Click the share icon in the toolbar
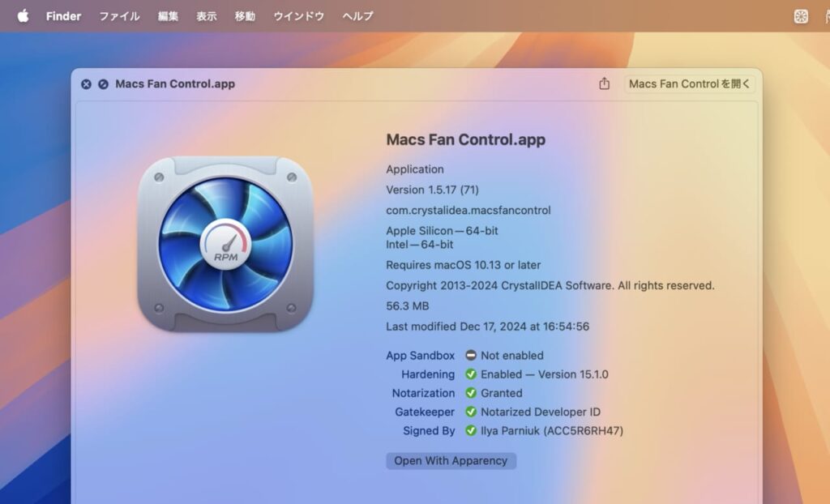This screenshot has height=504, width=830. 604,83
